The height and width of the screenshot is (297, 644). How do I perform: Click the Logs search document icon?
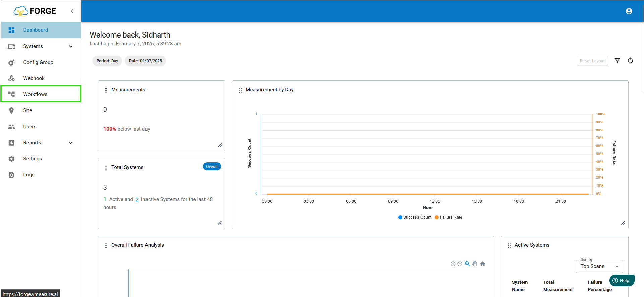tap(11, 175)
